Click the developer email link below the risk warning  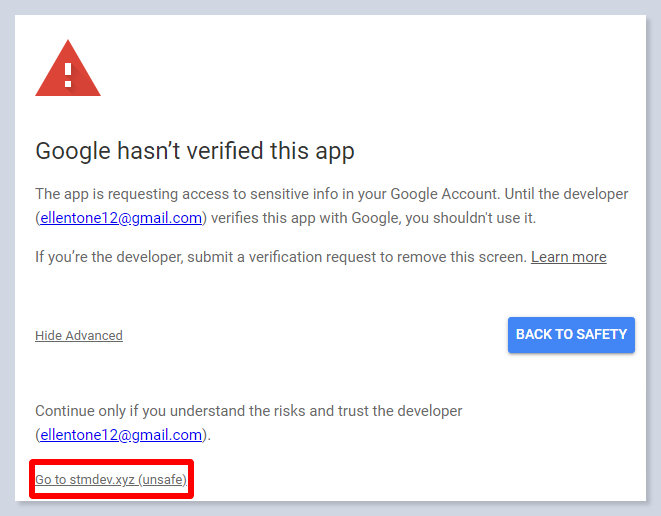pos(121,435)
